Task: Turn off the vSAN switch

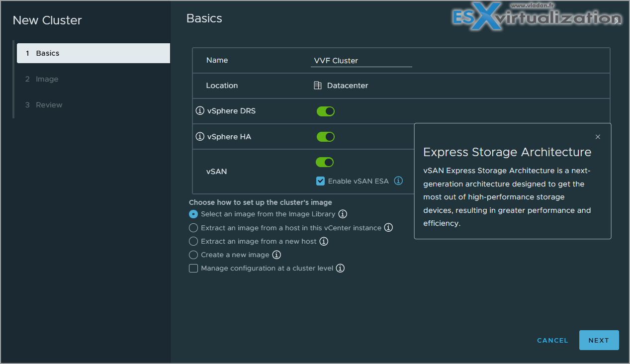Action: coord(325,162)
